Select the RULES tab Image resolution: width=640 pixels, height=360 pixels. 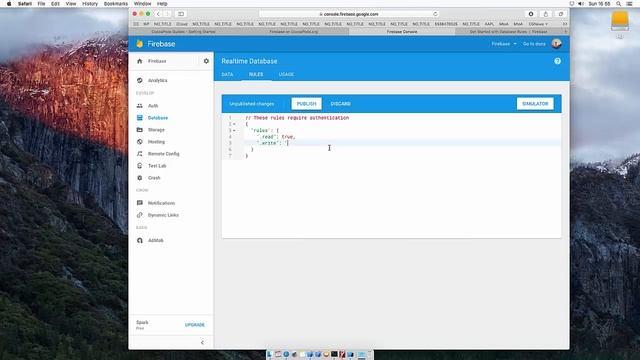(256, 74)
